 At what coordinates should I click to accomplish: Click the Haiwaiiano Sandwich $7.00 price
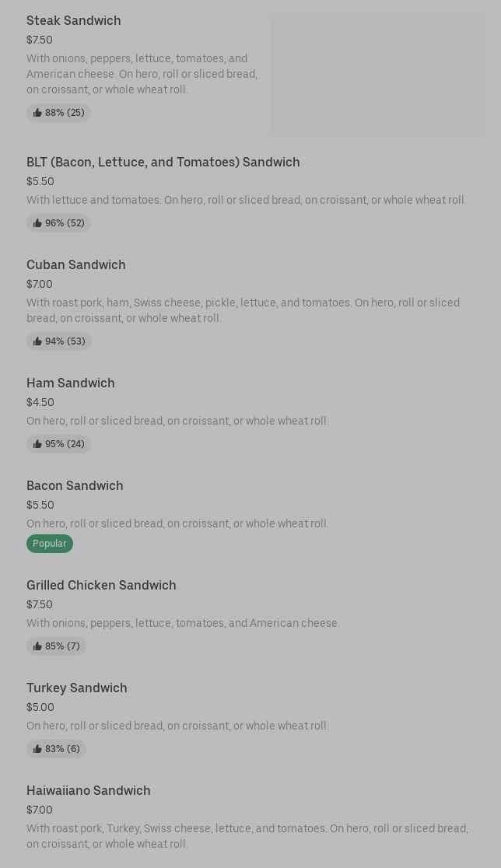pos(40,810)
